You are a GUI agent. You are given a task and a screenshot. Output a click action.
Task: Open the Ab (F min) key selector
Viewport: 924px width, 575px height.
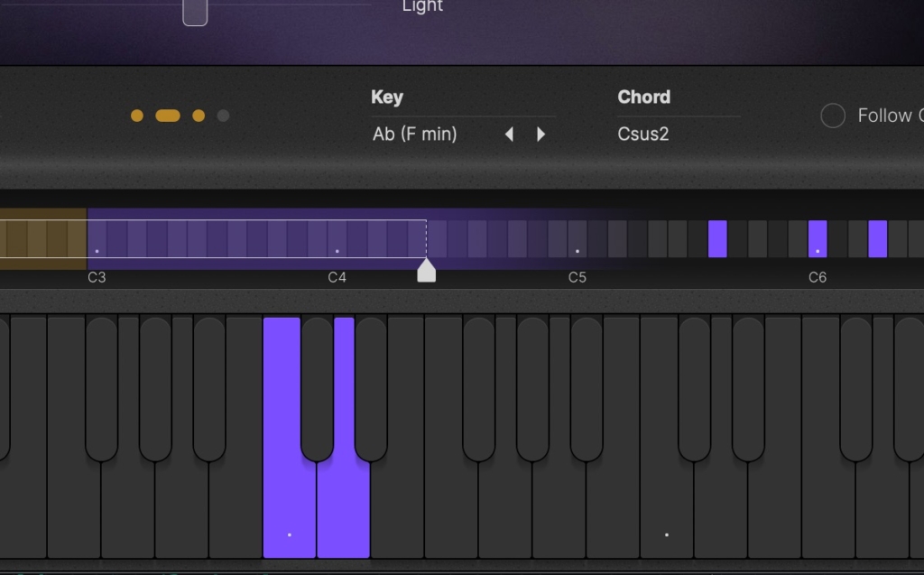pos(415,134)
